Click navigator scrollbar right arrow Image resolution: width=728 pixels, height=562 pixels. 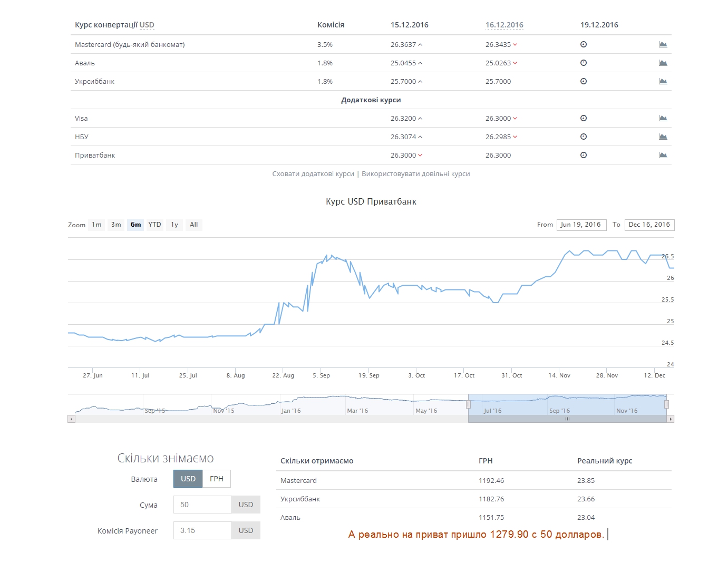tap(671, 419)
